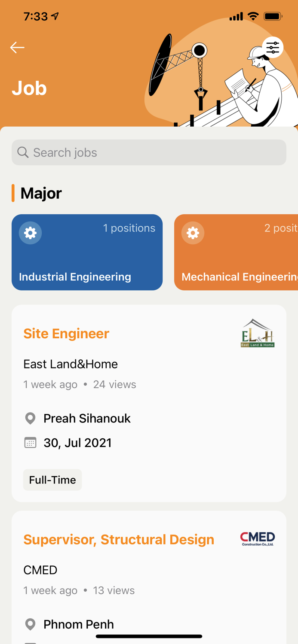
Task: Tap the CMED construction company logo
Action: [x=257, y=538]
